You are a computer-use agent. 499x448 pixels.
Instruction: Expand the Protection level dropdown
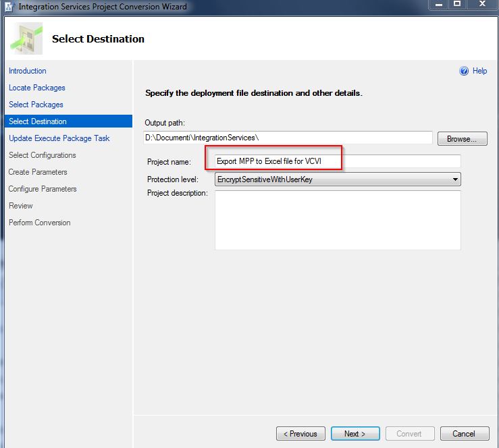[x=456, y=179]
